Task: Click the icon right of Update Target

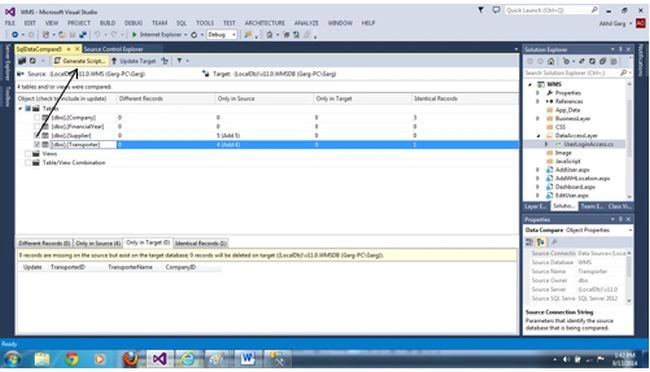Action: pyautogui.click(x=165, y=61)
